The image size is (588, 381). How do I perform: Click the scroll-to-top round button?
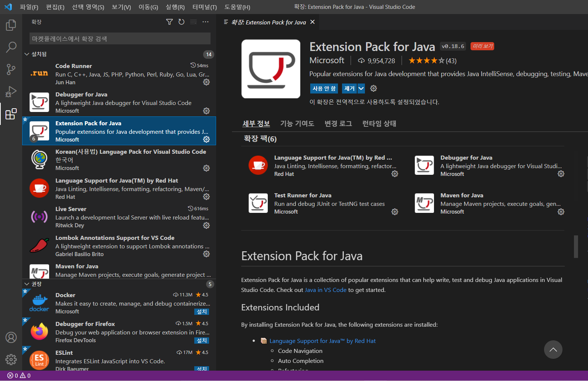pyautogui.click(x=553, y=350)
